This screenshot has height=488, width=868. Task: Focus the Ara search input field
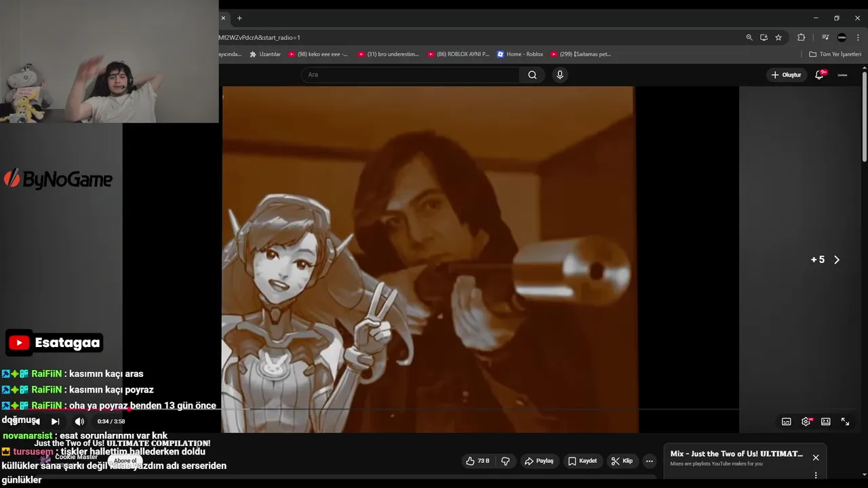pos(412,75)
